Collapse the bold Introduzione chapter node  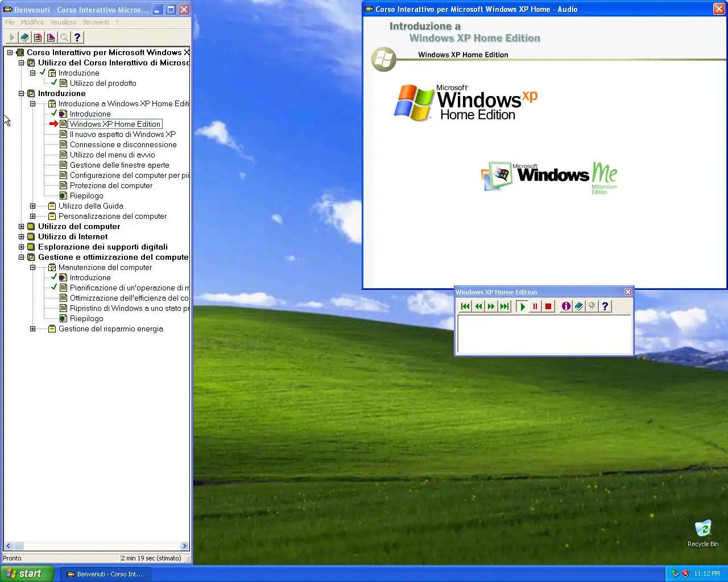coord(21,93)
